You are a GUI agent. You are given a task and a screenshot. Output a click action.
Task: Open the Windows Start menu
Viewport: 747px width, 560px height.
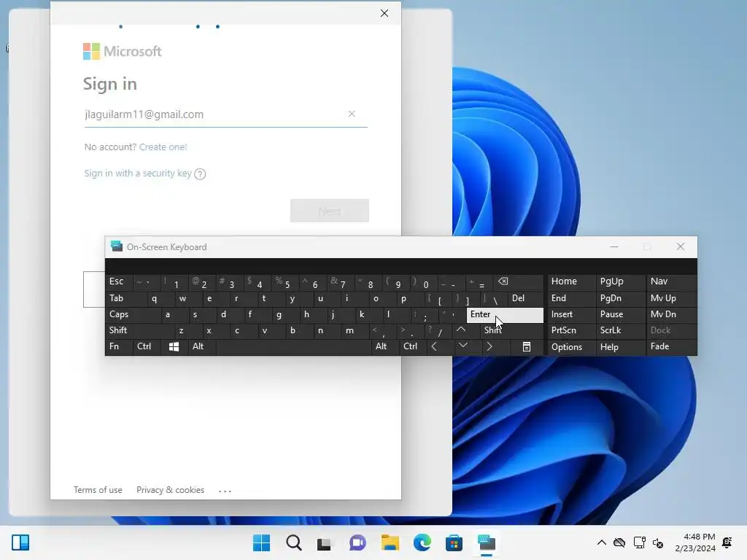tap(261, 542)
